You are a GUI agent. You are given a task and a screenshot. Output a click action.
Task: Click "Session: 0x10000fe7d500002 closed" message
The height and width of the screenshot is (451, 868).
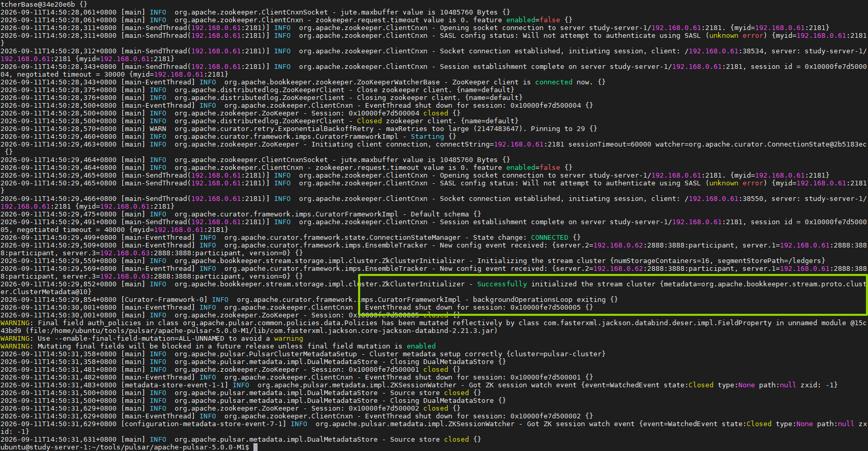click(380, 409)
